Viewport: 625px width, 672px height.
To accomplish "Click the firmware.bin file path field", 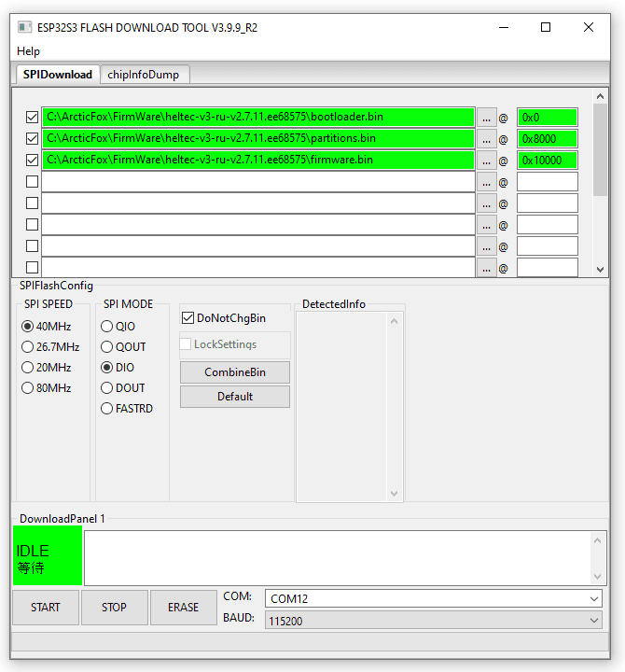I will (258, 160).
